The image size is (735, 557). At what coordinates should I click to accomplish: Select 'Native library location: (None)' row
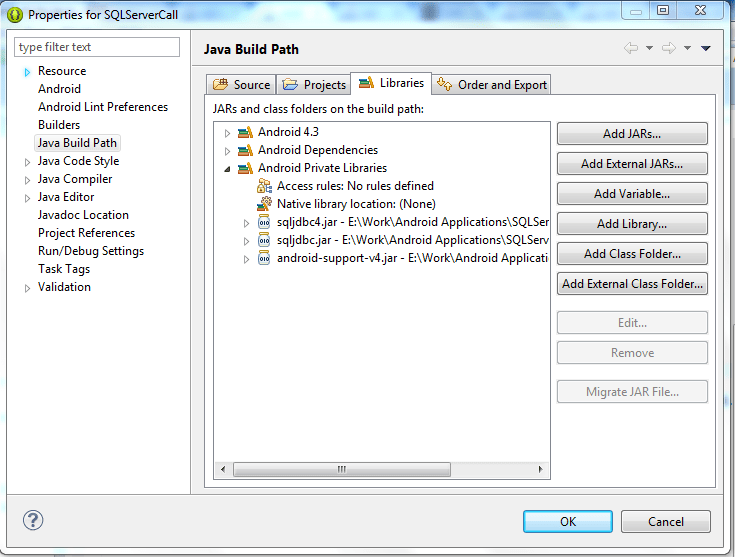356,204
